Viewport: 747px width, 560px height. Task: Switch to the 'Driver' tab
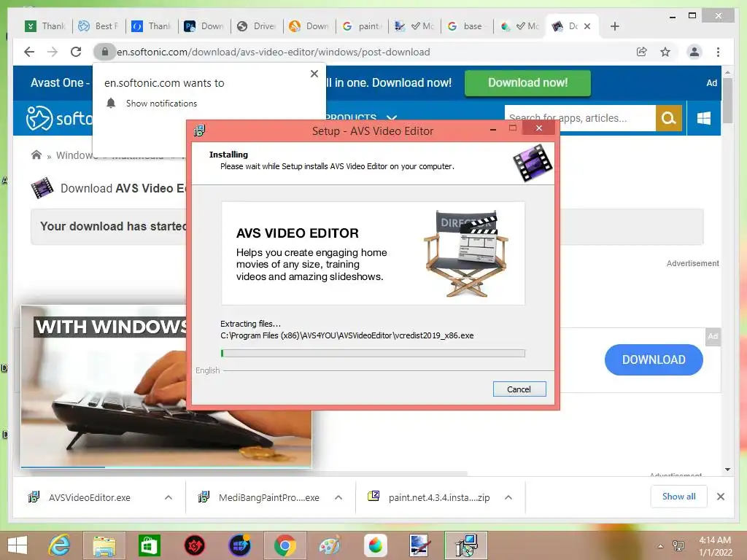pyautogui.click(x=258, y=26)
